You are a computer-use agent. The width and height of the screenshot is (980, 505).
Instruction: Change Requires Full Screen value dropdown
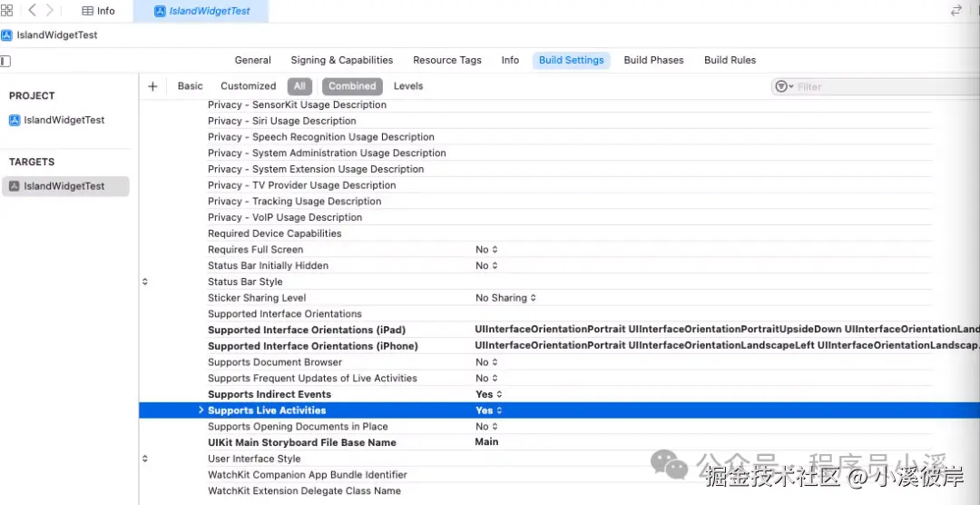click(x=486, y=250)
